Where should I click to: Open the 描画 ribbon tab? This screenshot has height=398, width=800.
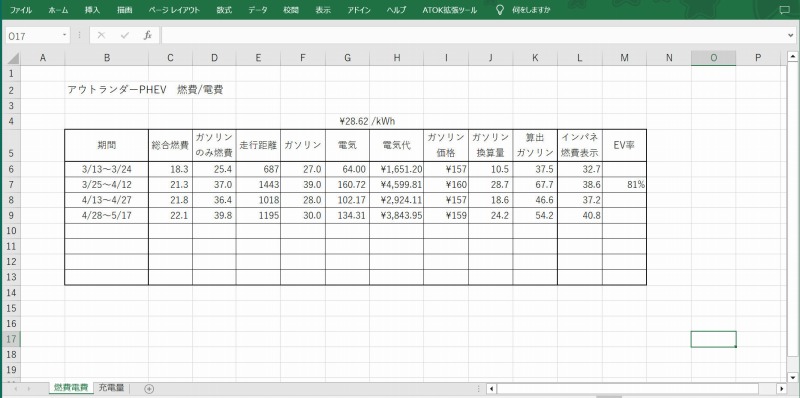(x=124, y=10)
